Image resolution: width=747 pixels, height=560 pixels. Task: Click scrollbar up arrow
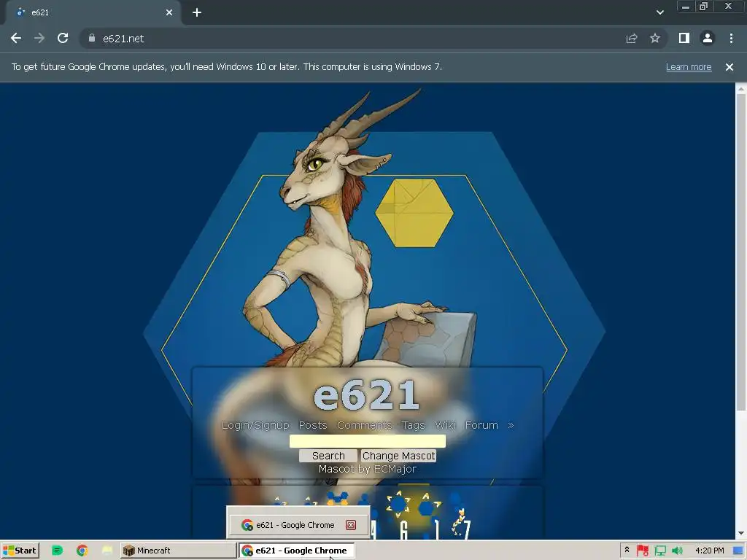pyautogui.click(x=741, y=88)
